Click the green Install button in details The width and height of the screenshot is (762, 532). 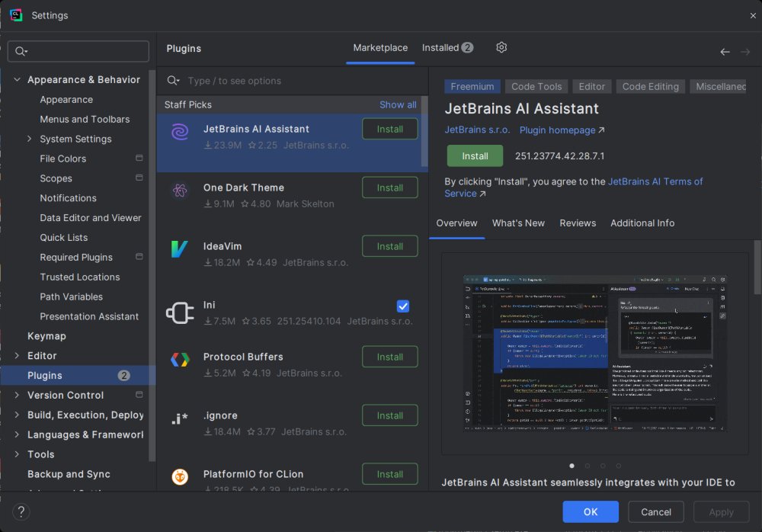475,155
